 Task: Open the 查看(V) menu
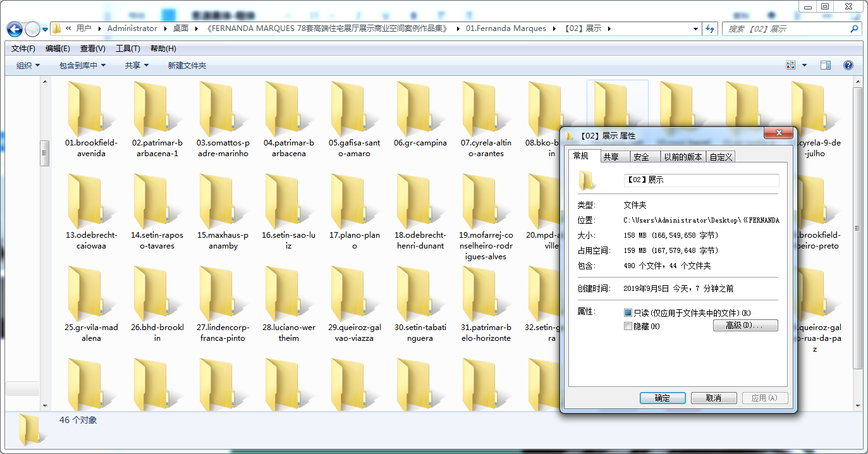point(93,49)
